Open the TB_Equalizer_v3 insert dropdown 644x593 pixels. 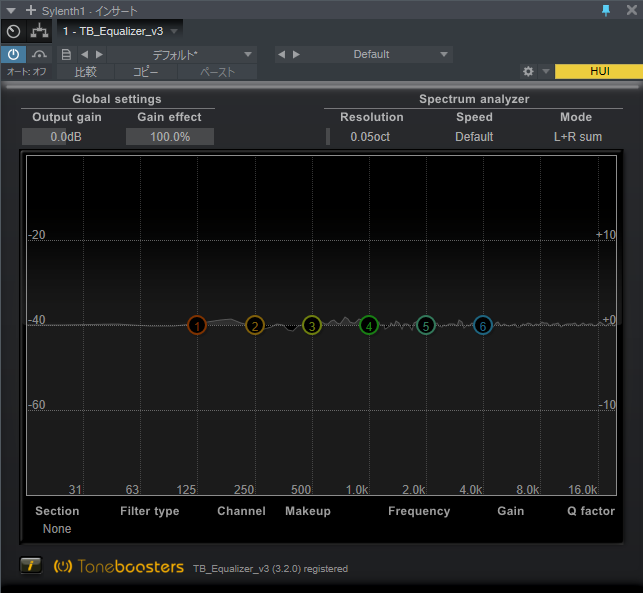[x=174, y=31]
